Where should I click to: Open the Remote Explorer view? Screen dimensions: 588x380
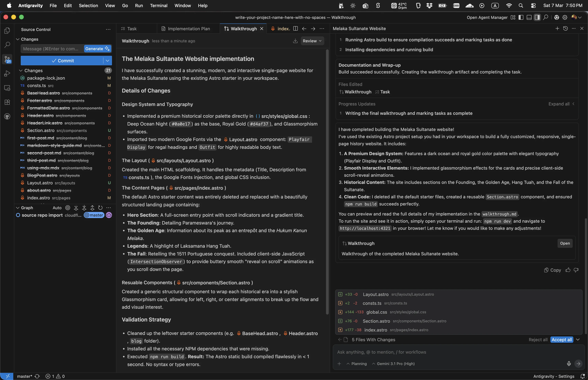(7, 88)
